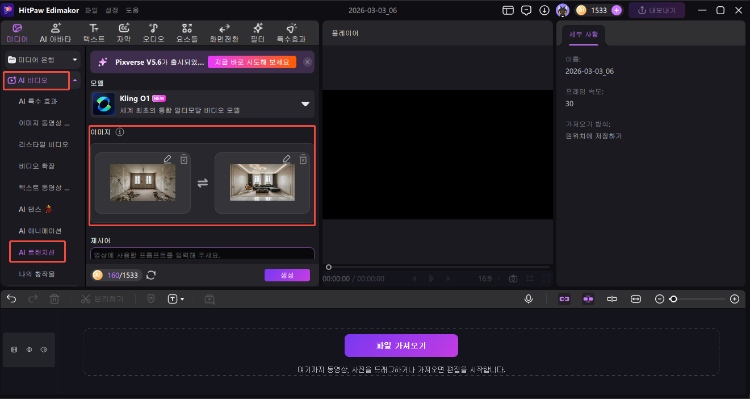Click the orange Pixverse try-now button

point(252,62)
